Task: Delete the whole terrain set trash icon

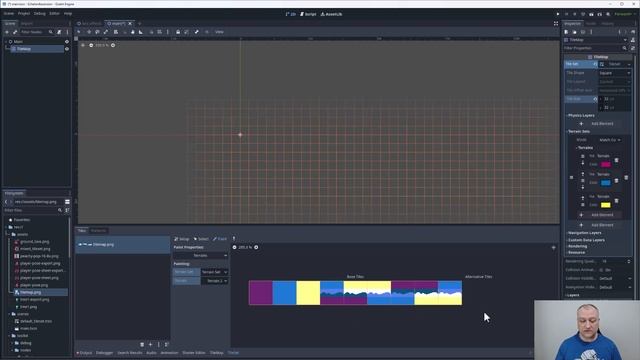Action: 626,178
